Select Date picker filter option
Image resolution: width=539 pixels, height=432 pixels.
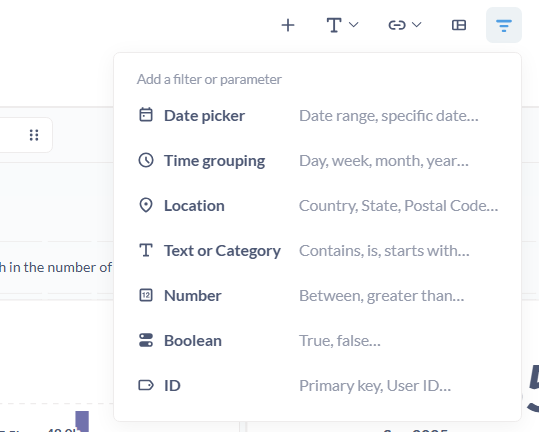click(317, 115)
